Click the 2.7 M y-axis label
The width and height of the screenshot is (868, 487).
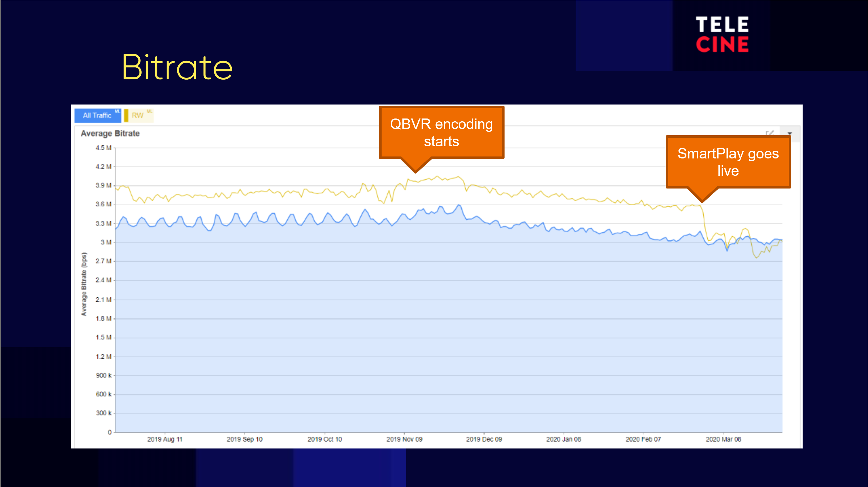[103, 261]
